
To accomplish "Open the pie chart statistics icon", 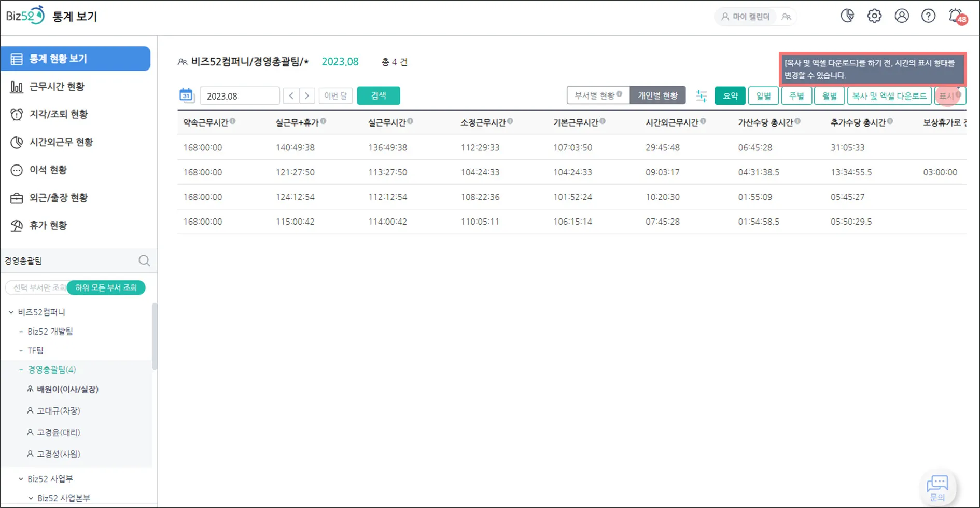I will [x=847, y=16].
